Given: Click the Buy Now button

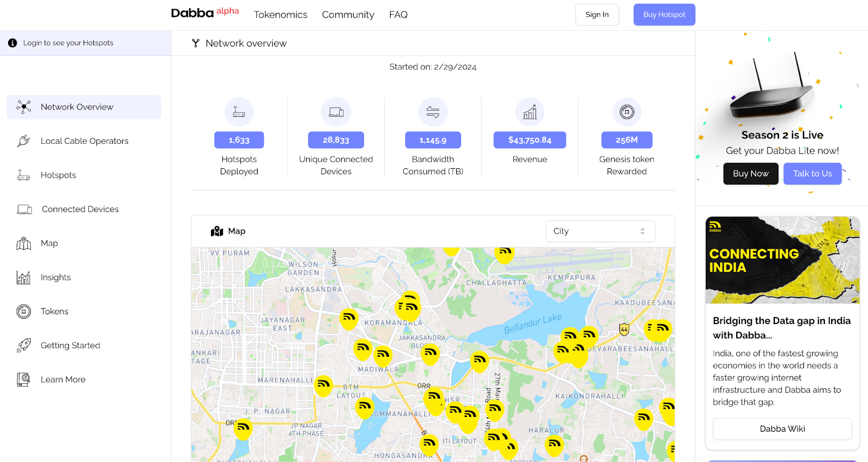Looking at the screenshot, I should coord(751,174).
